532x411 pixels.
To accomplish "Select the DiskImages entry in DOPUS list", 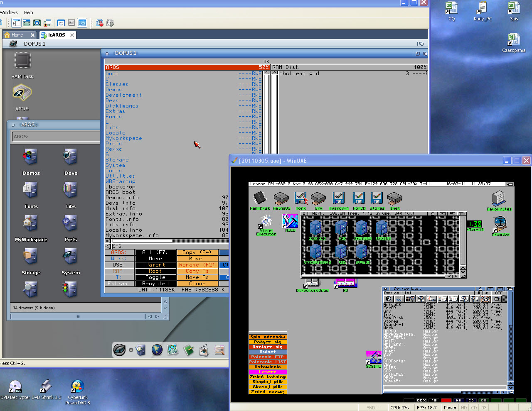I will (x=122, y=106).
